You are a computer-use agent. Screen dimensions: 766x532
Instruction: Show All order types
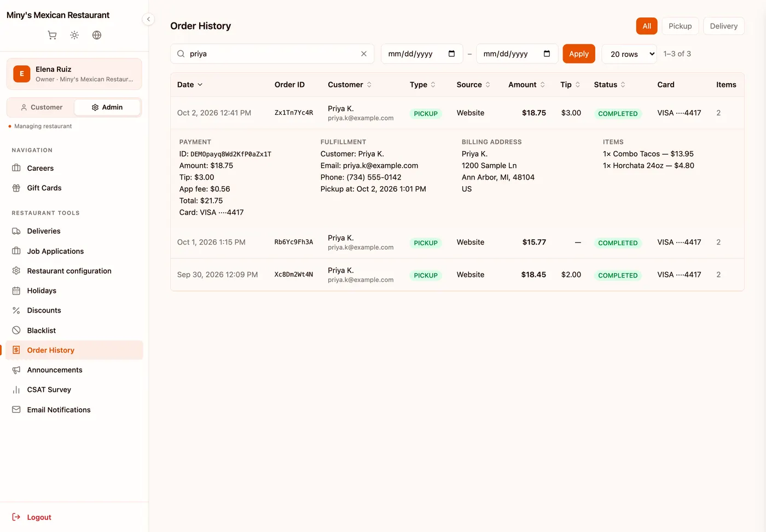coord(647,26)
